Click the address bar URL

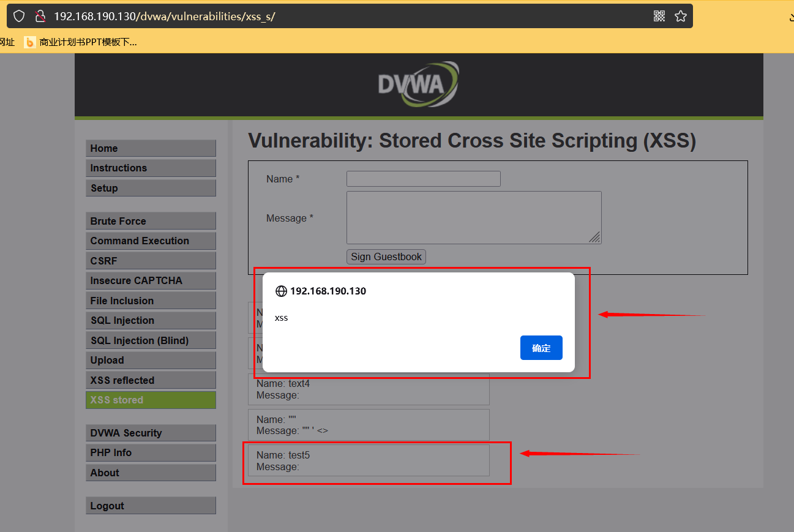[165, 16]
